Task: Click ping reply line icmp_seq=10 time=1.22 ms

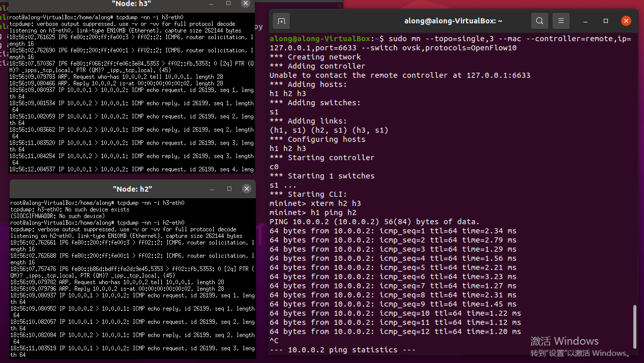Action: tap(395, 313)
